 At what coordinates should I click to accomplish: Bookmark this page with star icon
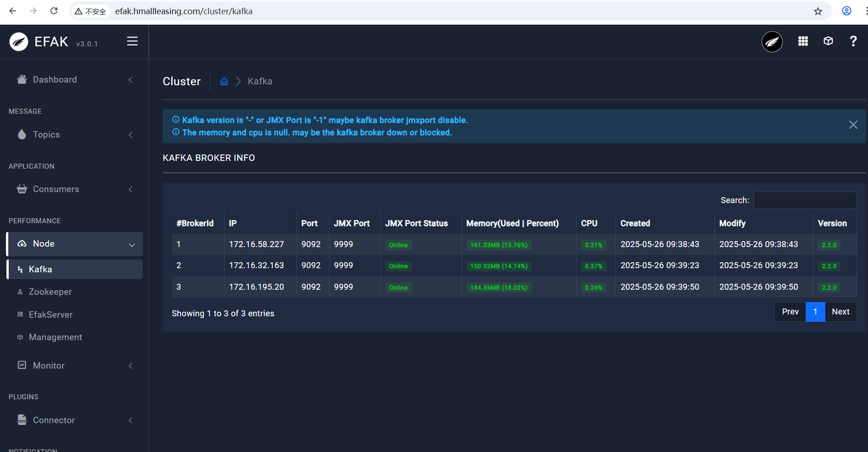[x=818, y=11]
